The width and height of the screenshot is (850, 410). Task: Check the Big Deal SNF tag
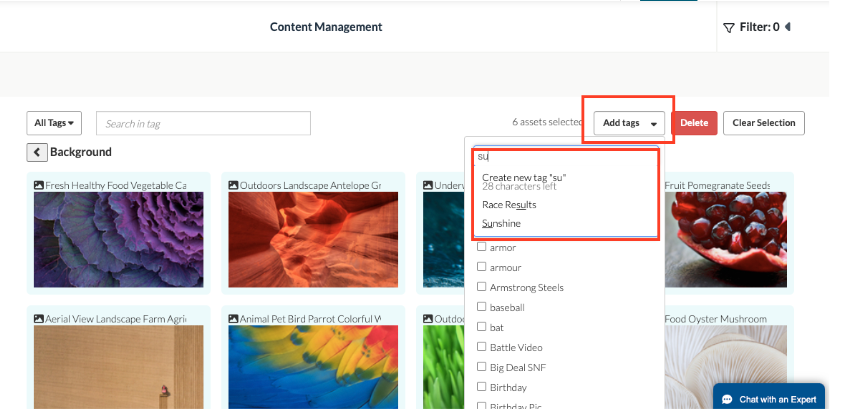(481, 367)
